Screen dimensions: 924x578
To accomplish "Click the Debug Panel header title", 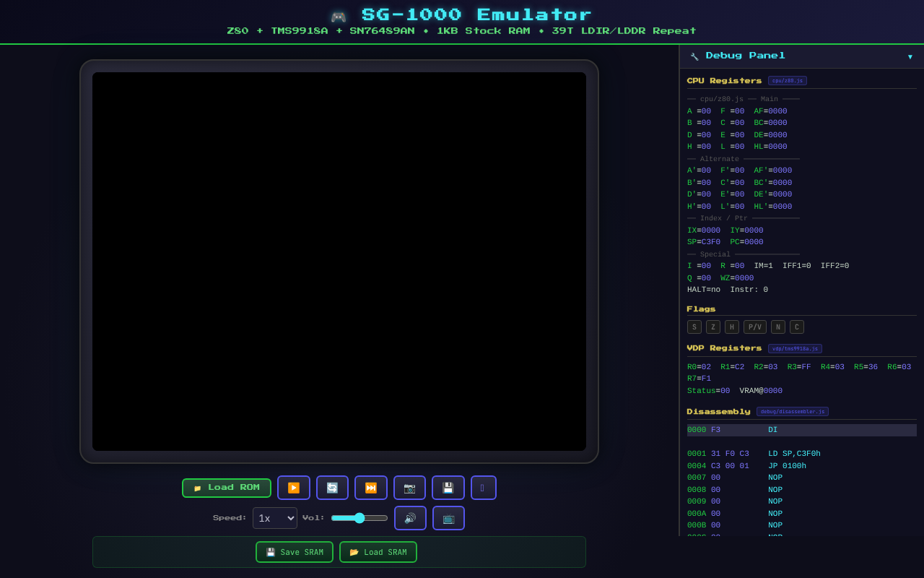I will [x=746, y=56].
